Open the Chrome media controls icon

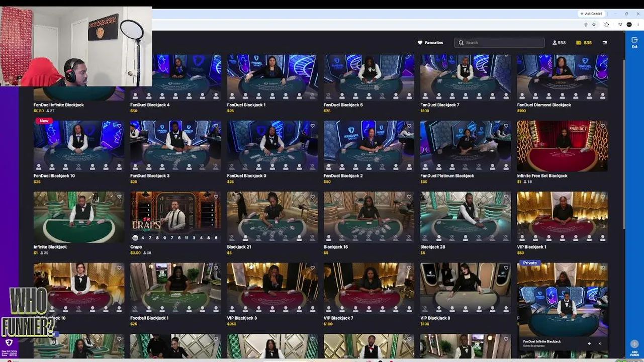(619, 25)
